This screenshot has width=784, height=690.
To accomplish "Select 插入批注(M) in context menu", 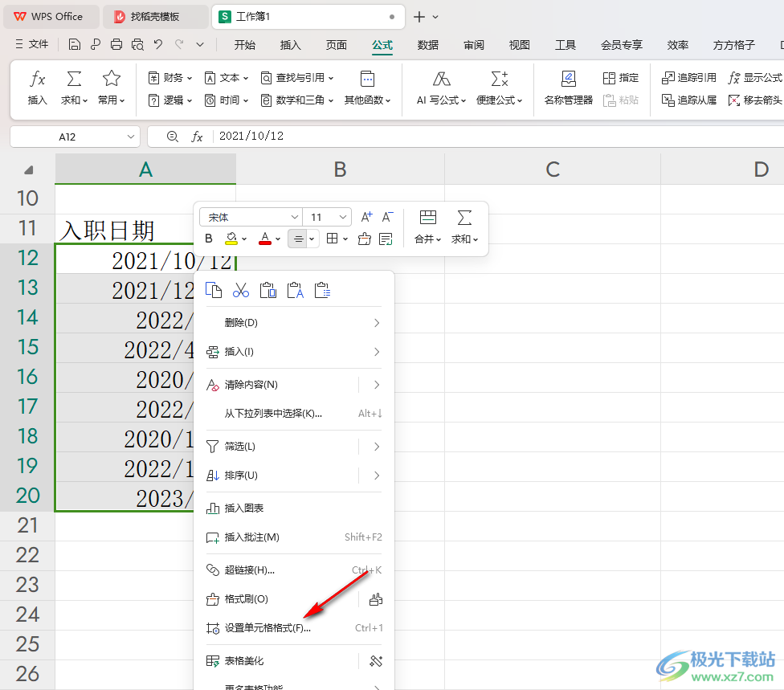I will click(x=294, y=537).
